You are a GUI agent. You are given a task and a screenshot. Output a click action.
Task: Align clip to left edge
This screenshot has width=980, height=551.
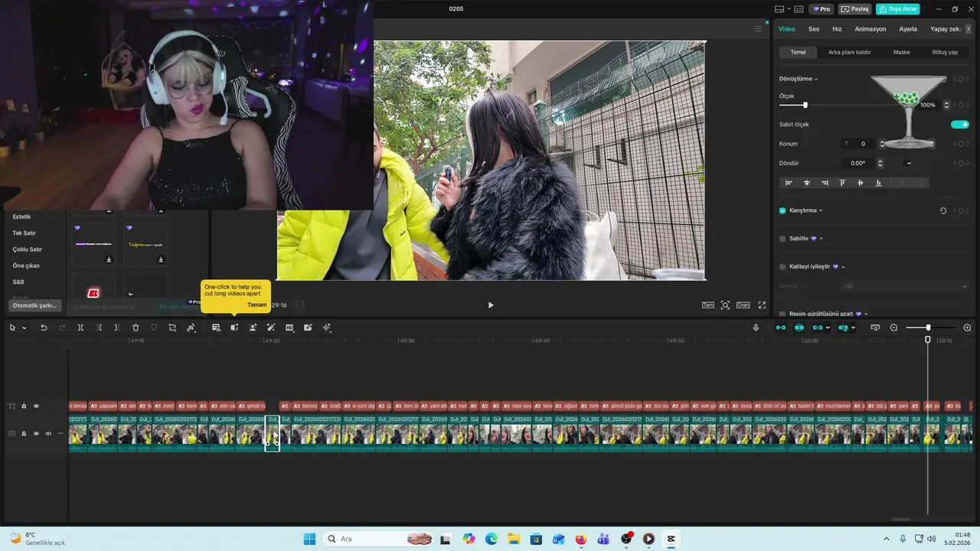pyautogui.click(x=789, y=183)
